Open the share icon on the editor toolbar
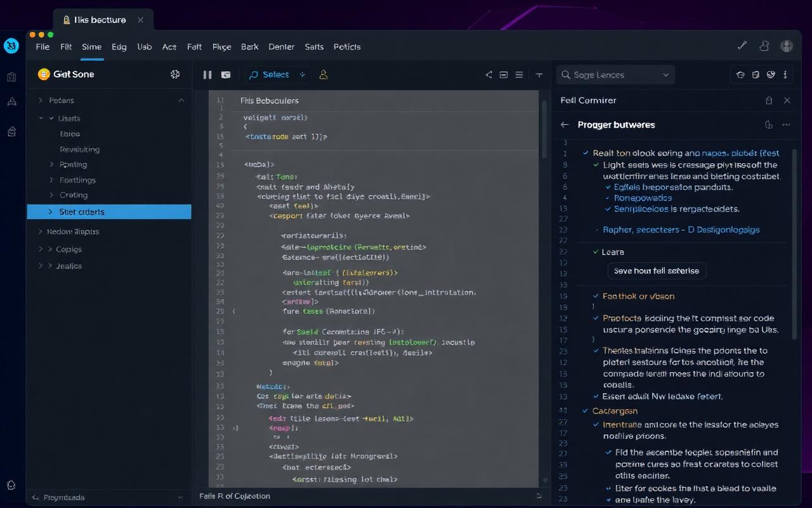The image size is (812, 508). click(x=488, y=74)
